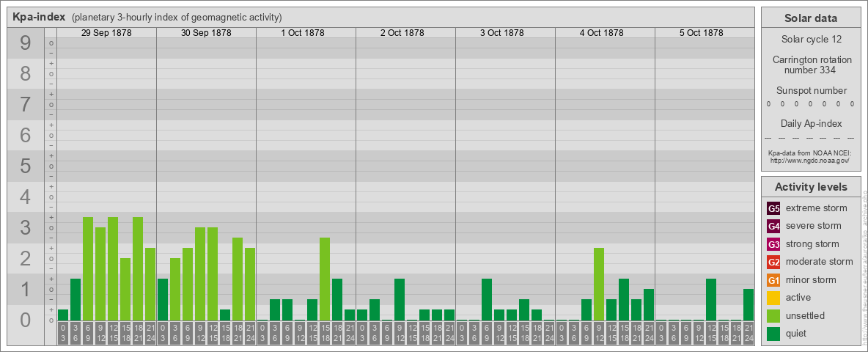
Task: Click the 1 Oct '6 9' time slot label
Action: 287,333
